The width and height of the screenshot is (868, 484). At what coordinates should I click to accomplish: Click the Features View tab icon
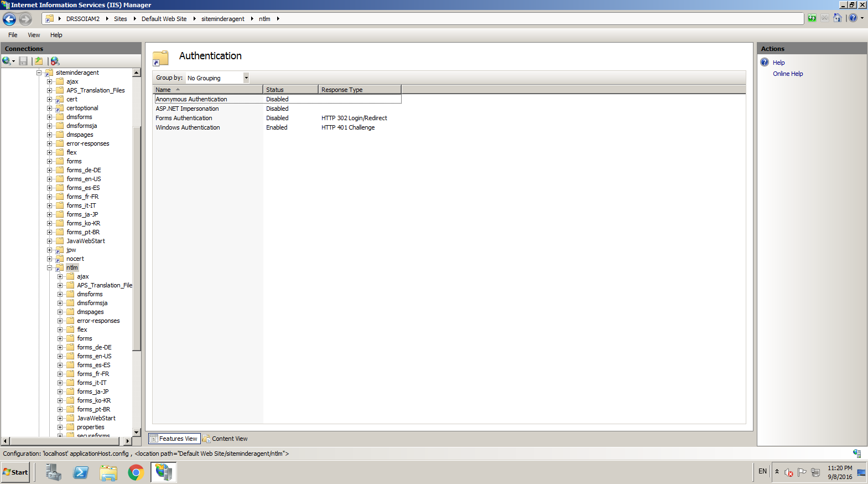154,439
